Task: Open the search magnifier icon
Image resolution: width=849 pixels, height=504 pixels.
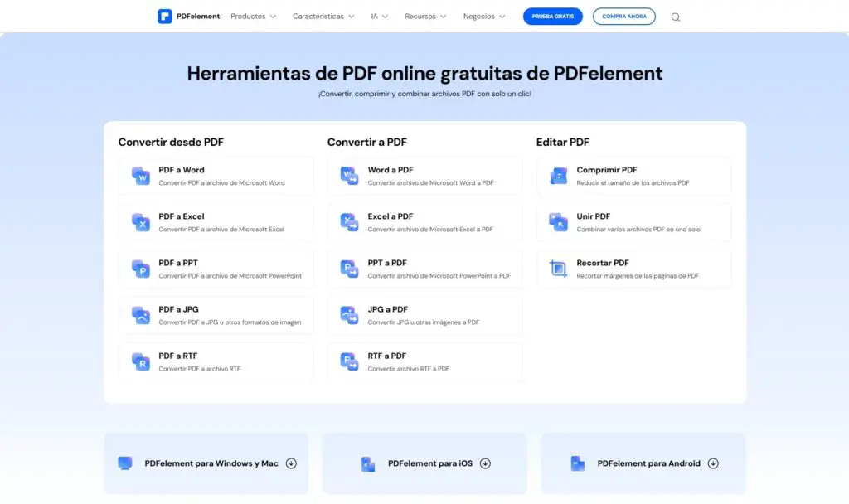Action: (x=675, y=17)
